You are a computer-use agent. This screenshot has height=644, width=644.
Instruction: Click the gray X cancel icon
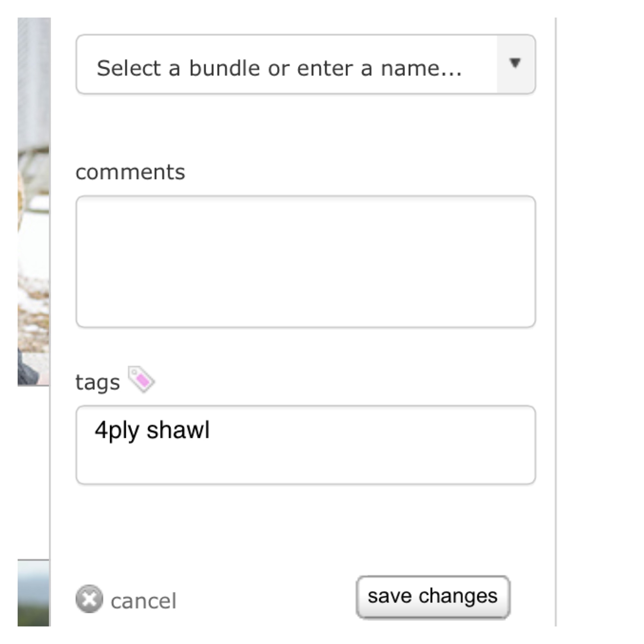89,599
